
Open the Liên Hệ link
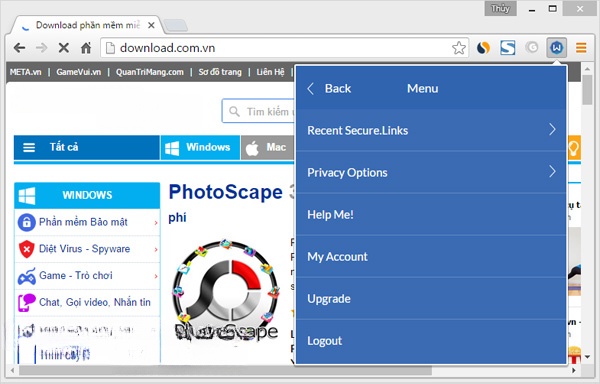270,72
